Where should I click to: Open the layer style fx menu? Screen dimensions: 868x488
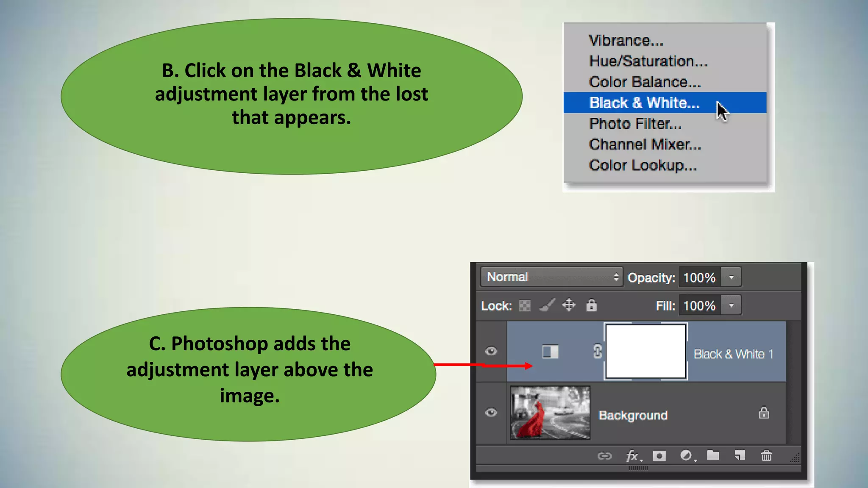(x=632, y=456)
